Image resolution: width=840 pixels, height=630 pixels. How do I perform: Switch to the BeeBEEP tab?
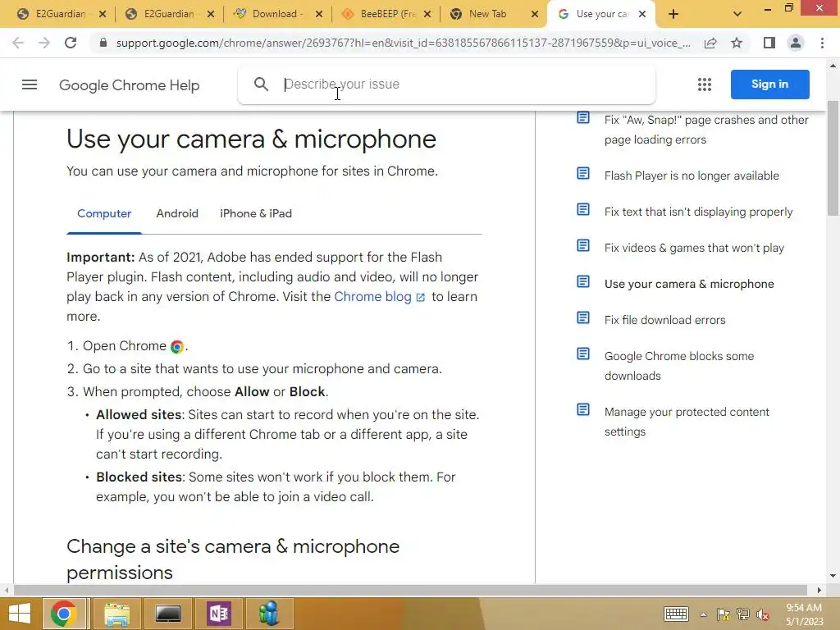click(x=387, y=14)
